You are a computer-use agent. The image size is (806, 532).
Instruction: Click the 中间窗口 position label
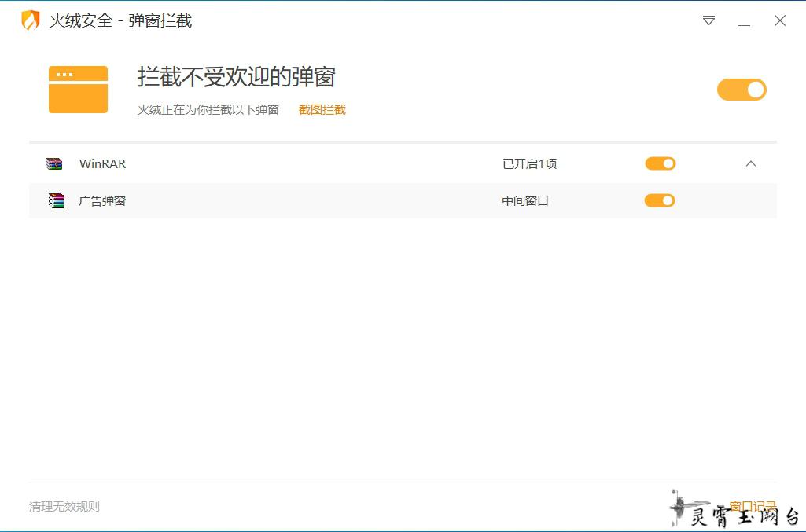tap(524, 201)
